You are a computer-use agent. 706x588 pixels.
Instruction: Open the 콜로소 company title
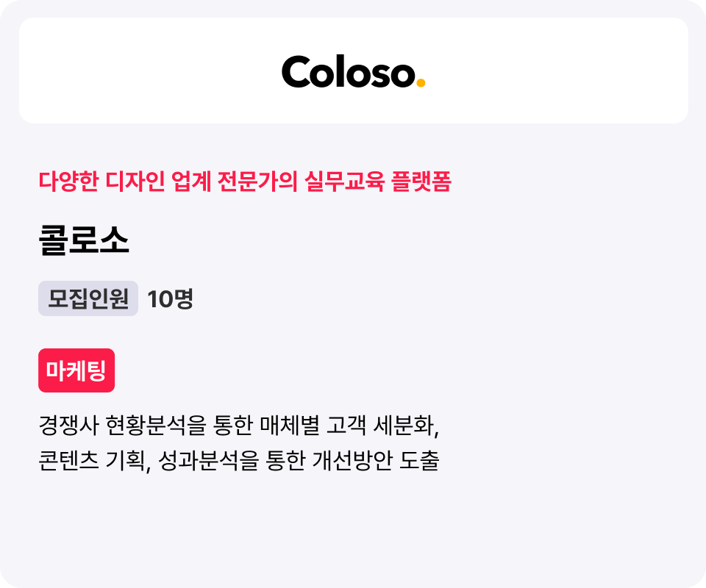coord(84,241)
